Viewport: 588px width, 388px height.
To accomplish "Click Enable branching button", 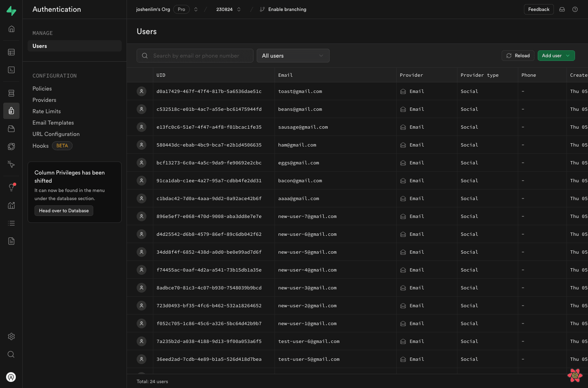I will (x=283, y=9).
